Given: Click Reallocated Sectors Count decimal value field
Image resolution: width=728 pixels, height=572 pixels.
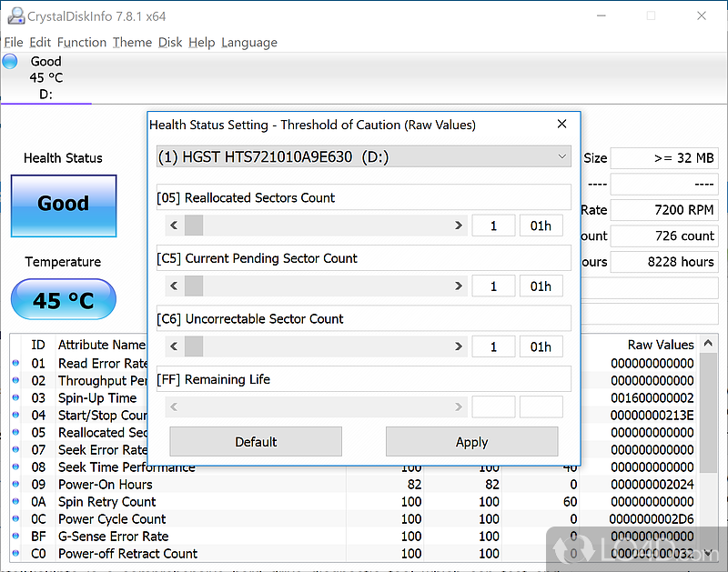Looking at the screenshot, I should [x=493, y=226].
